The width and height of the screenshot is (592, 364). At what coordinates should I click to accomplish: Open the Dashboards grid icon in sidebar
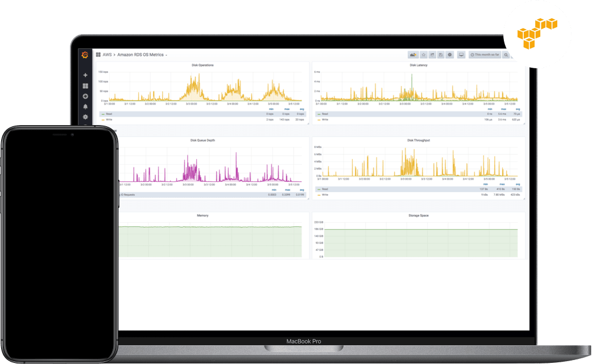pos(85,86)
